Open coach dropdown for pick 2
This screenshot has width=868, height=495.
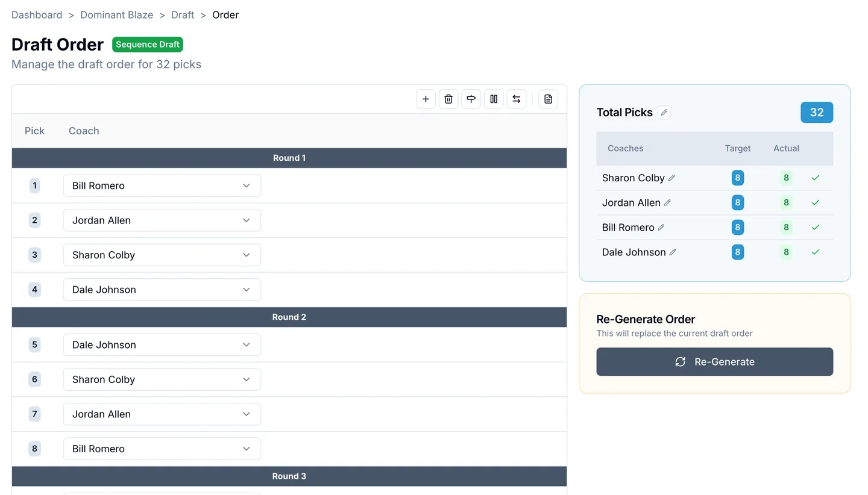coord(162,220)
